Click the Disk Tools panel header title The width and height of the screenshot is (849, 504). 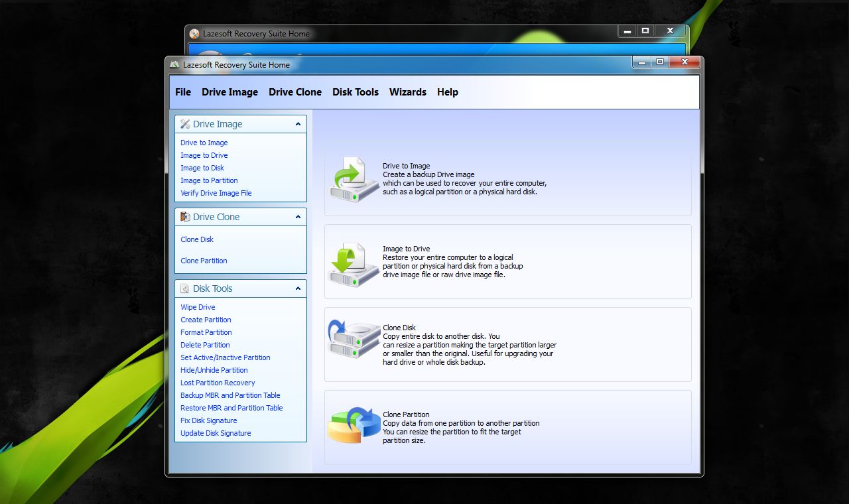212,288
